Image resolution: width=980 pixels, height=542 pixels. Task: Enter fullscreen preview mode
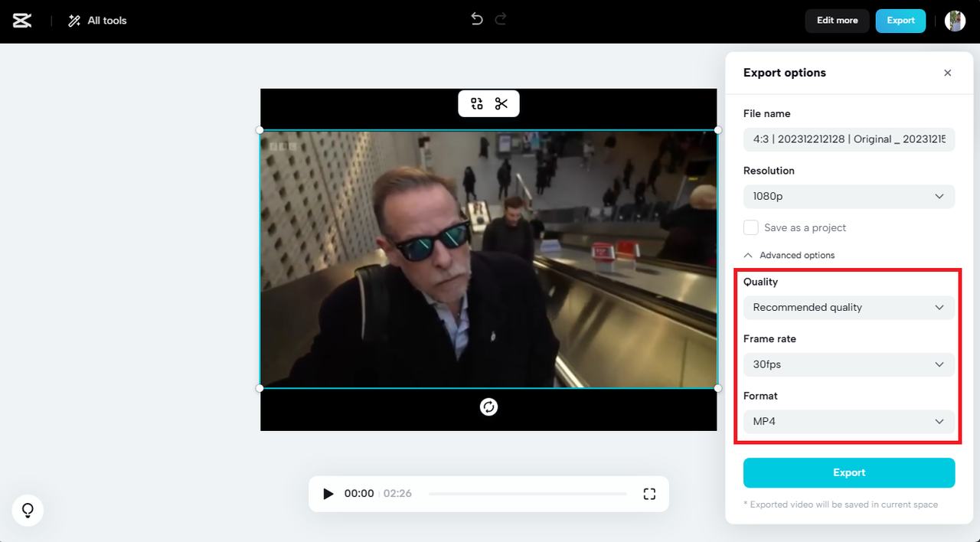pos(649,494)
